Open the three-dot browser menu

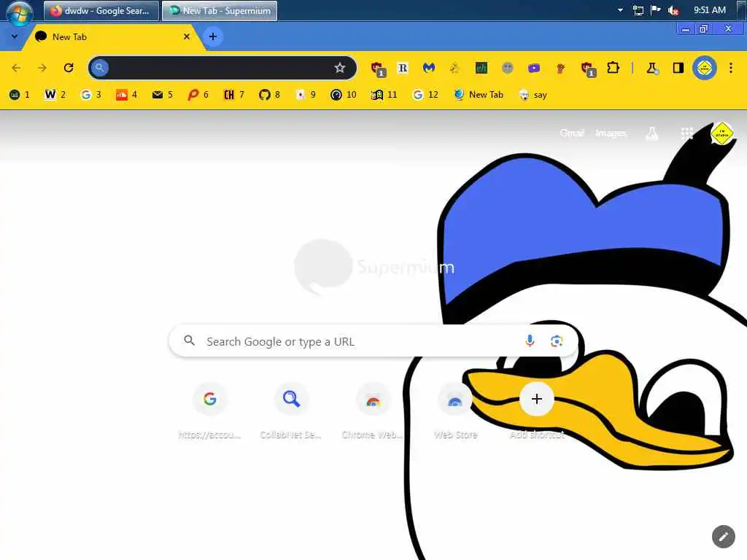(x=731, y=68)
